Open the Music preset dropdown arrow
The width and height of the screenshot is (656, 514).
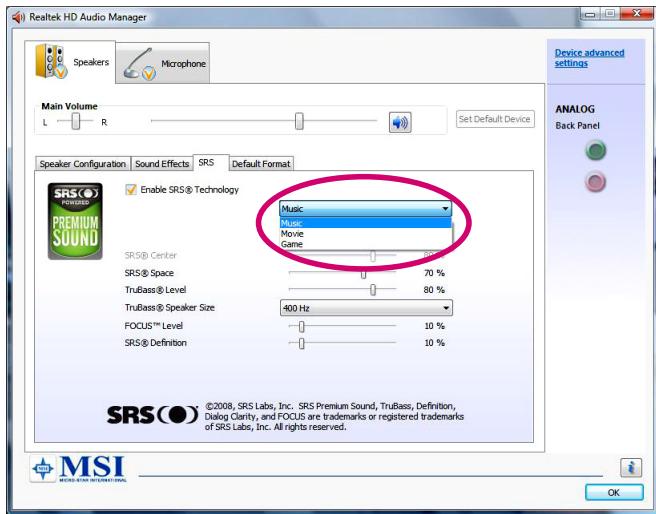[445, 208]
